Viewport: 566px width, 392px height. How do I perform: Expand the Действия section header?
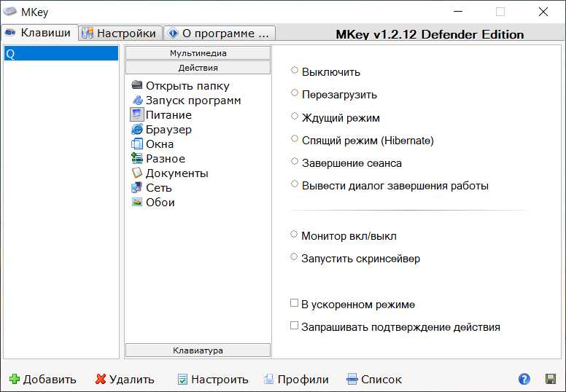coord(198,68)
